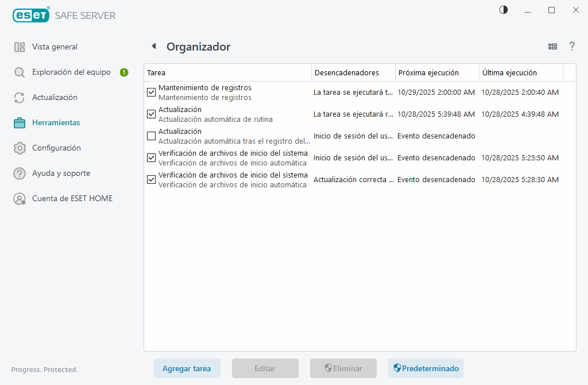Screen dimensions: 588x385
Task: Open the Actualización section
Action: click(55, 97)
